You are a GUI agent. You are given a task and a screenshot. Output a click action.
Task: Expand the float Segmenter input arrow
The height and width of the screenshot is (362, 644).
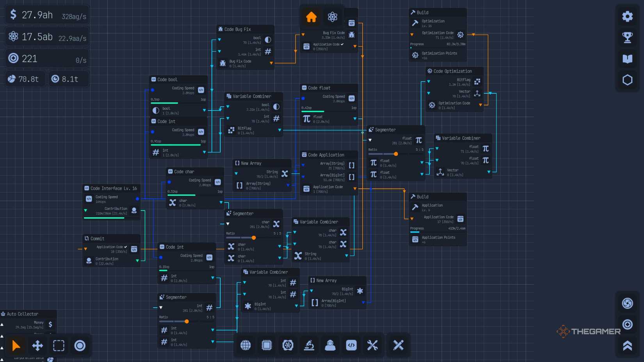coord(370,140)
